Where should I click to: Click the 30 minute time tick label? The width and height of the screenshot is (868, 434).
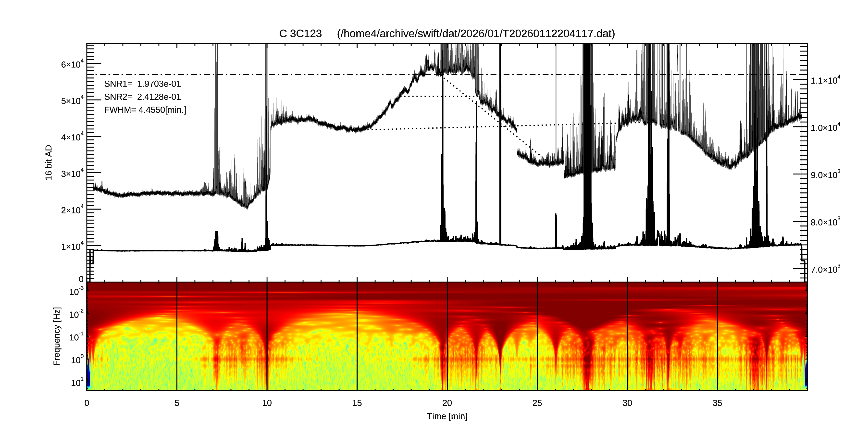click(627, 403)
